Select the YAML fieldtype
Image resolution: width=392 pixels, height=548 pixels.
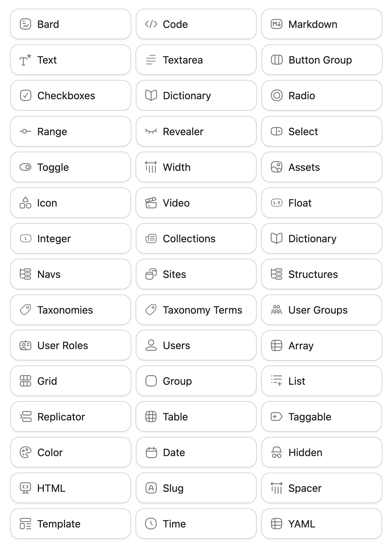[x=322, y=524]
